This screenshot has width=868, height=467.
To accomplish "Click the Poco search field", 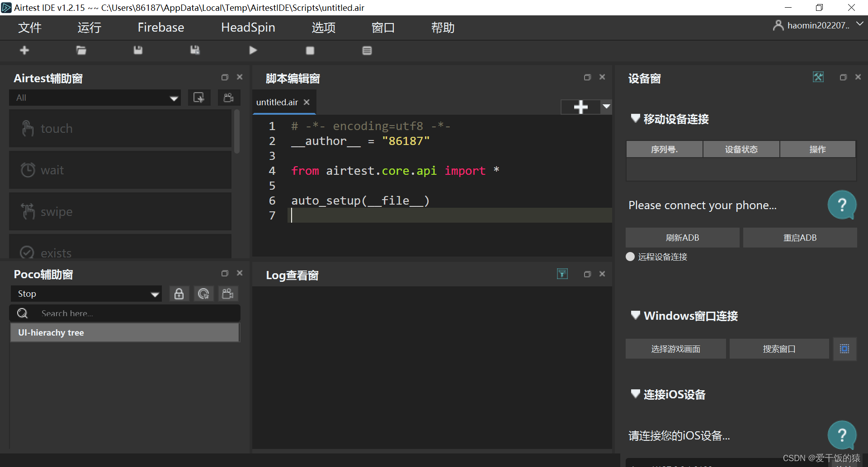I will [x=125, y=313].
